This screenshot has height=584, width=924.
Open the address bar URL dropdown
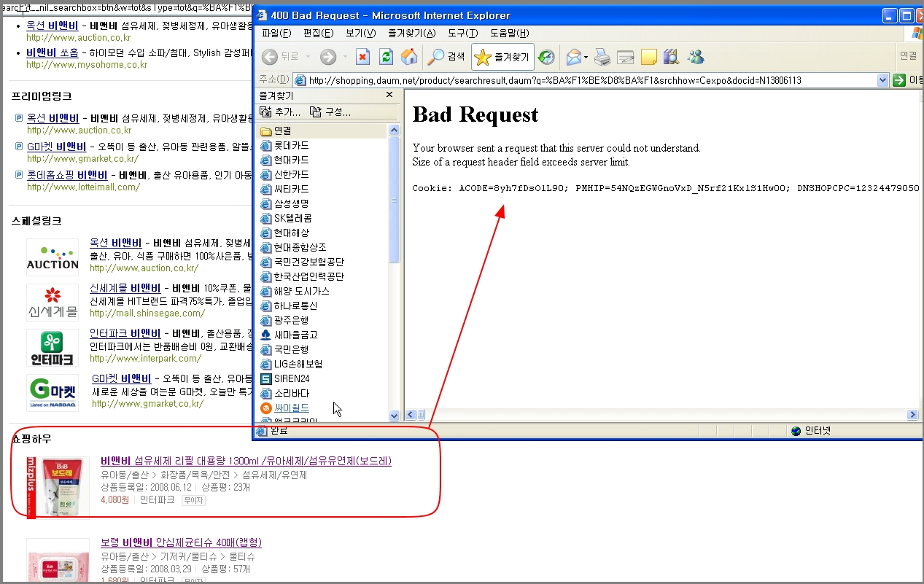coord(883,80)
